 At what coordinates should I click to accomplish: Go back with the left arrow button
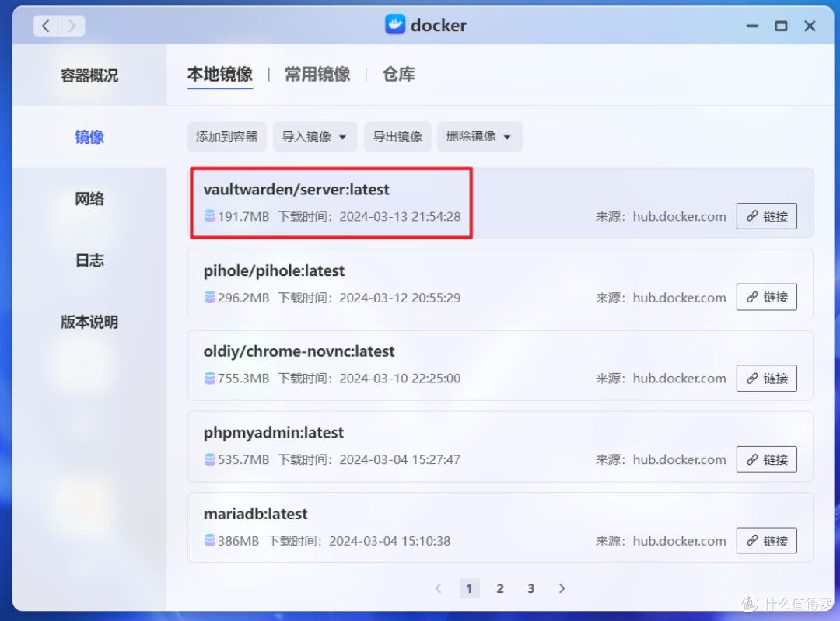(x=46, y=26)
